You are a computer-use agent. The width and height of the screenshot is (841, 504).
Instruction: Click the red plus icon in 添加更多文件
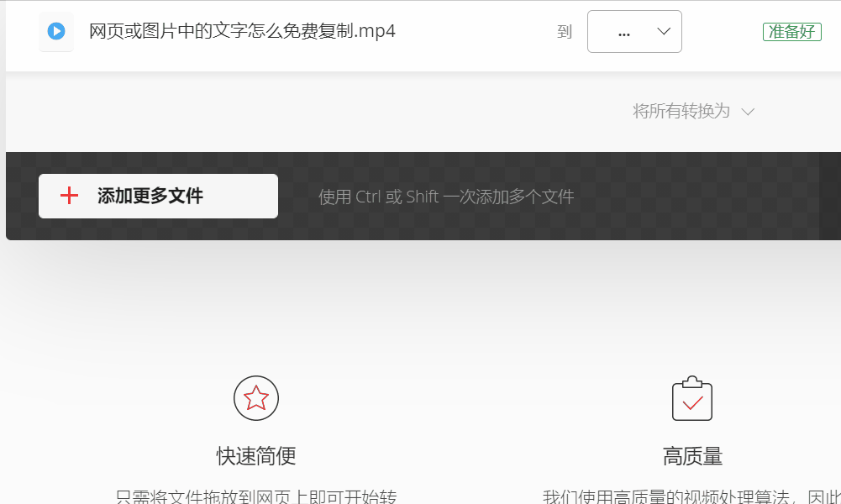[69, 196]
